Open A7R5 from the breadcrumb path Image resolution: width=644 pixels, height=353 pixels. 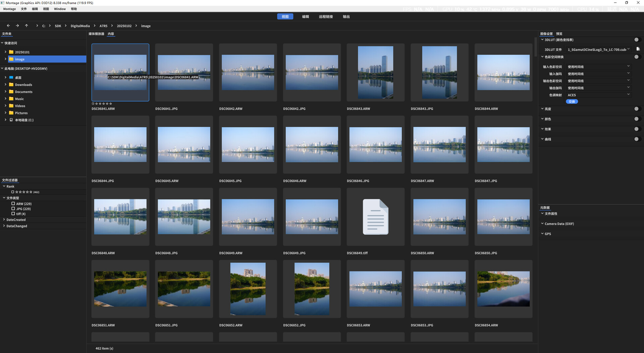(x=103, y=26)
